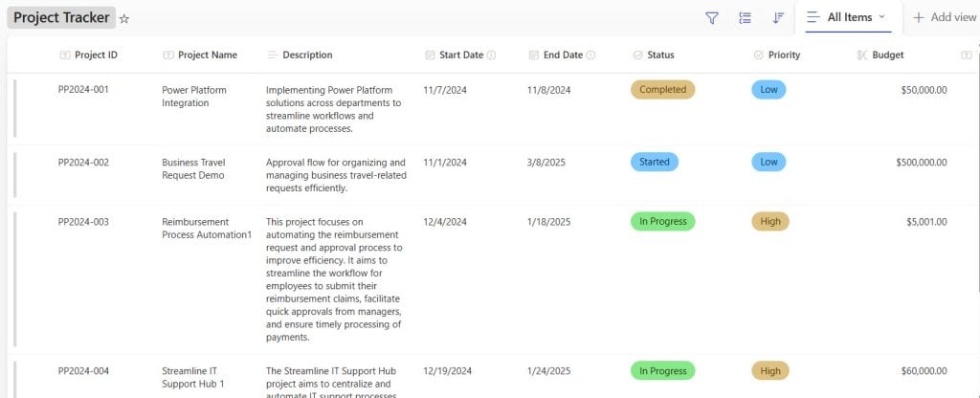Open the All Items view tab
The height and width of the screenshot is (398, 980).
point(848,17)
